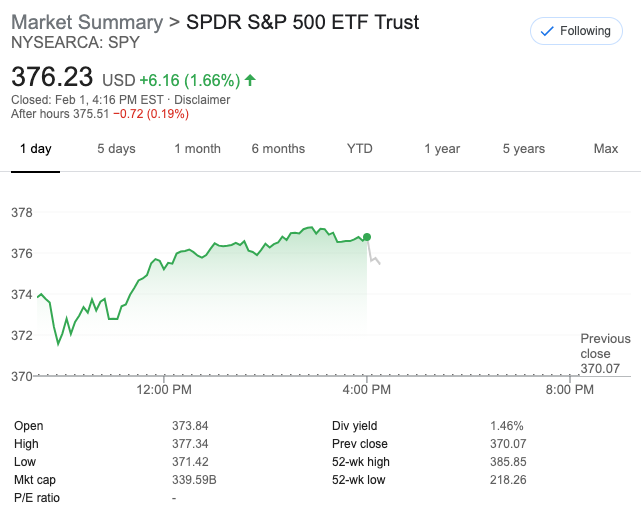This screenshot has height=516, width=641.
Task: Select the Max range tab
Action: click(x=605, y=149)
